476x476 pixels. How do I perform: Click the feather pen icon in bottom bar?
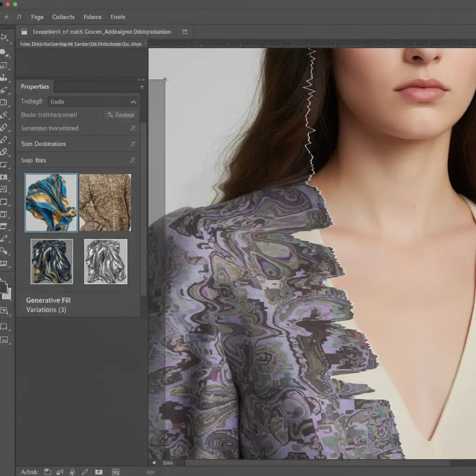point(86,472)
